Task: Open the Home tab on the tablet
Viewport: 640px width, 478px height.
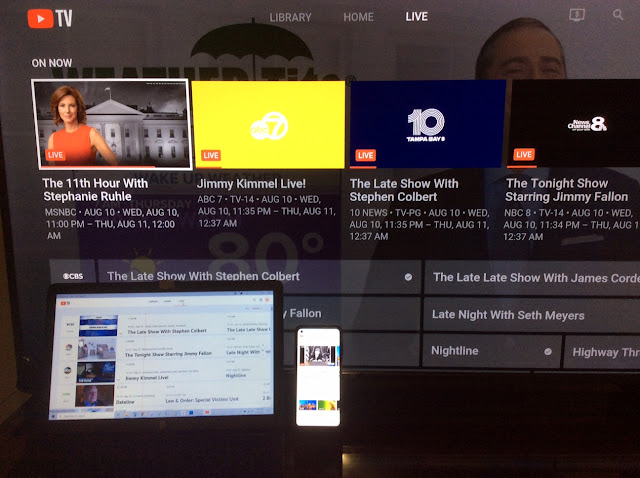Action: [x=167, y=301]
